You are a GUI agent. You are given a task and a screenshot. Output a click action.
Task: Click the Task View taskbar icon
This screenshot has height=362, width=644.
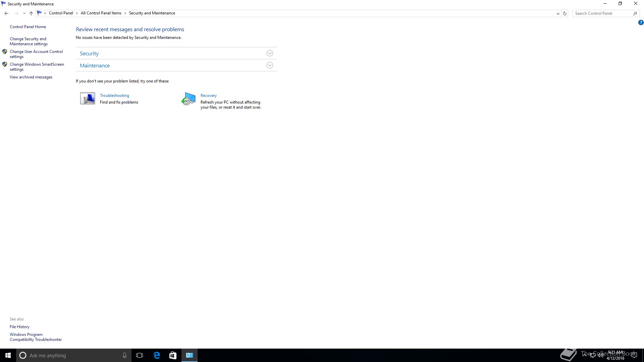(140, 355)
